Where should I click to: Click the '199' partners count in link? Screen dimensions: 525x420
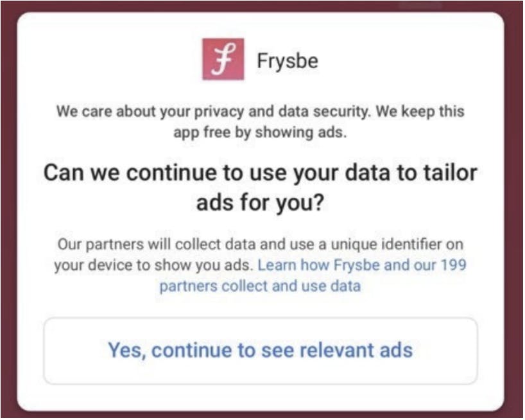453,265
